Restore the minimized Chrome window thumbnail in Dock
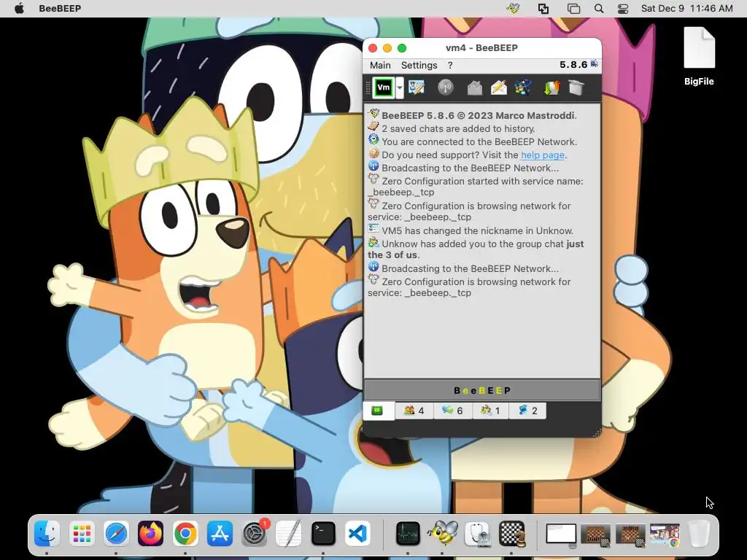Screen dimensions: 747x560 tap(665, 534)
